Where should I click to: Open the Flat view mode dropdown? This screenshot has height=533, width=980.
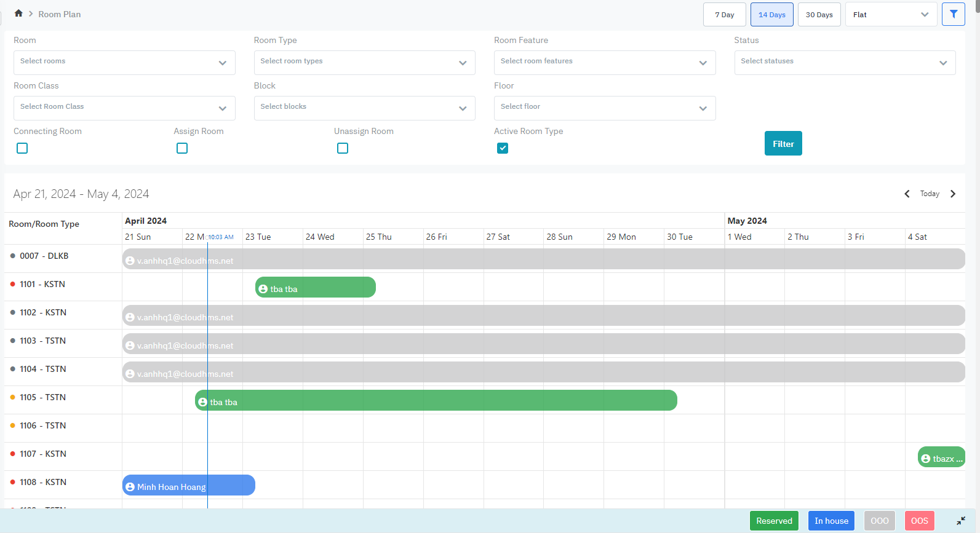890,15
